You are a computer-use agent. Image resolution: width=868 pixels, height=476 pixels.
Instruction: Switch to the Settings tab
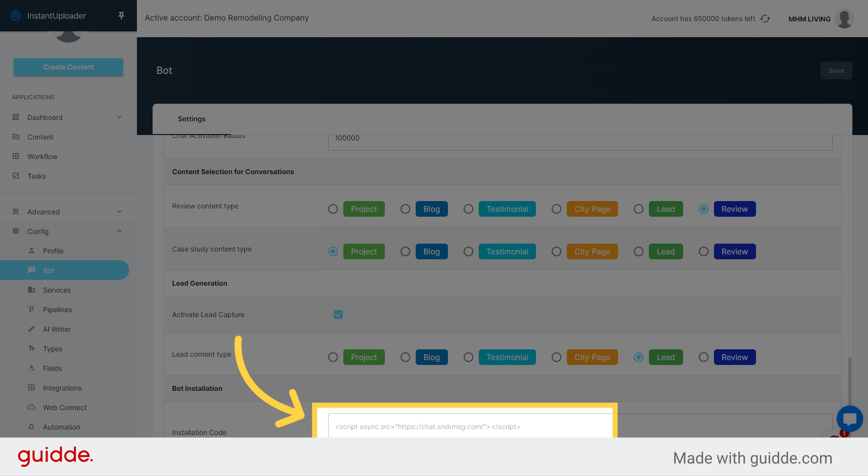(x=191, y=119)
